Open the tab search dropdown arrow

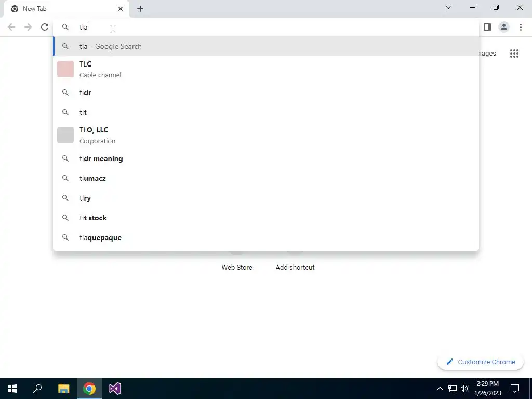tap(448, 7)
